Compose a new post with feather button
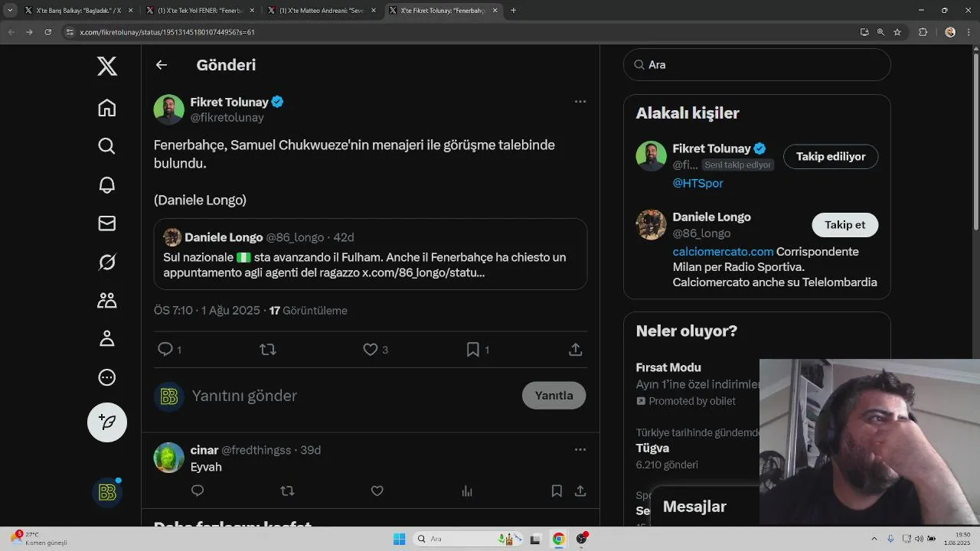 click(107, 422)
